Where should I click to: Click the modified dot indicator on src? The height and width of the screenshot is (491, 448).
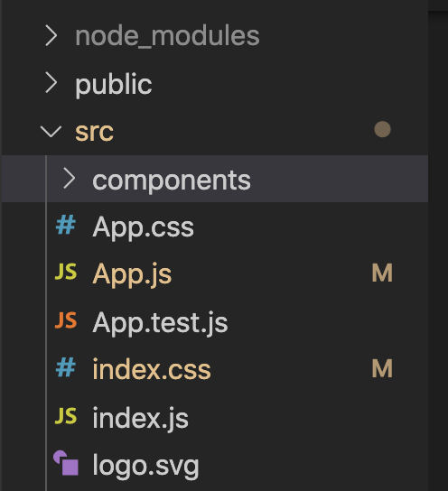(382, 129)
